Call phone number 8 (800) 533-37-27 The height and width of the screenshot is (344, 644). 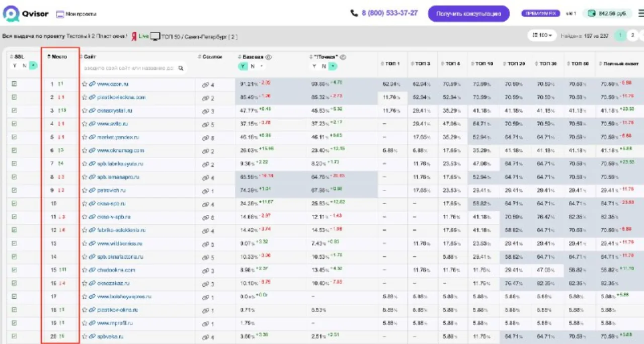tap(384, 13)
